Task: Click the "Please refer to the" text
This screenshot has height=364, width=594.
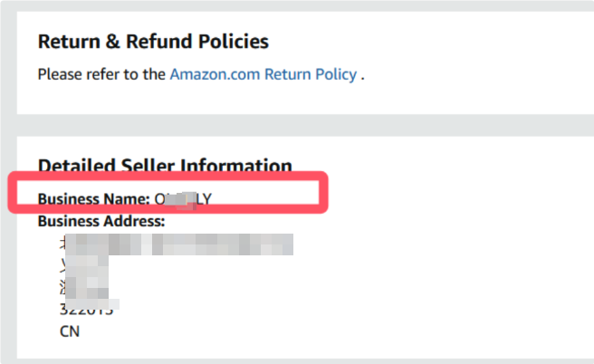Action: (x=101, y=74)
